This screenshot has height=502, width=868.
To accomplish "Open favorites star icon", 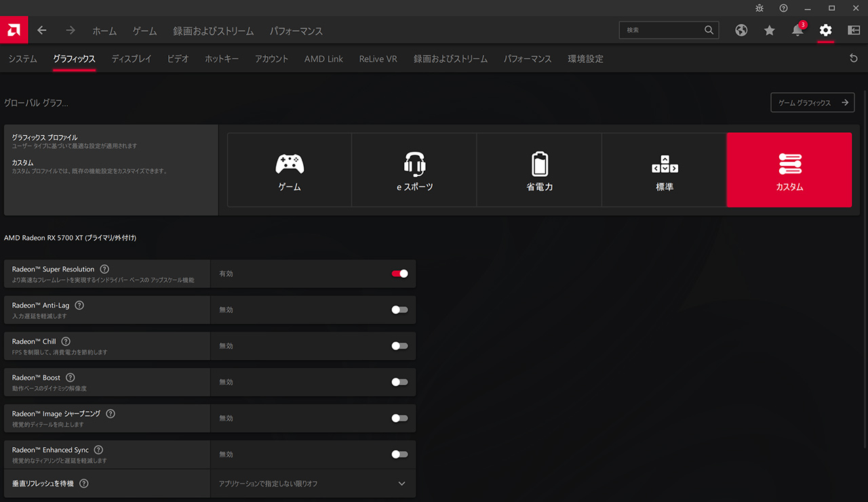I will point(769,30).
